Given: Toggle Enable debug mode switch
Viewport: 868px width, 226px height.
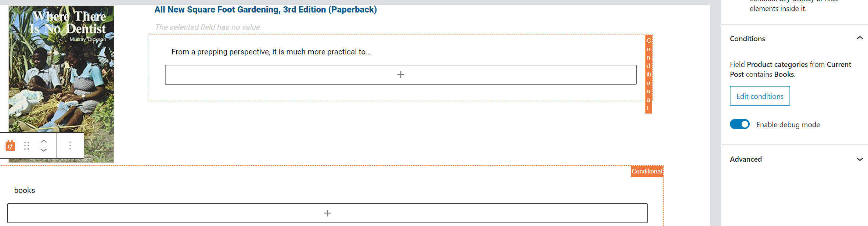Looking at the screenshot, I should tap(740, 124).
